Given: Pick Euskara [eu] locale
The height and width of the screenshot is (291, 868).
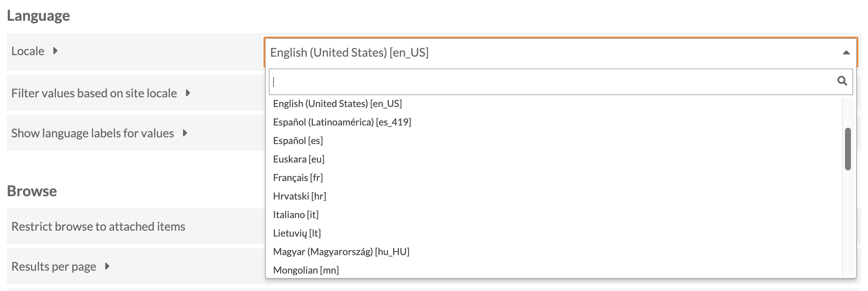Looking at the screenshot, I should point(298,159).
